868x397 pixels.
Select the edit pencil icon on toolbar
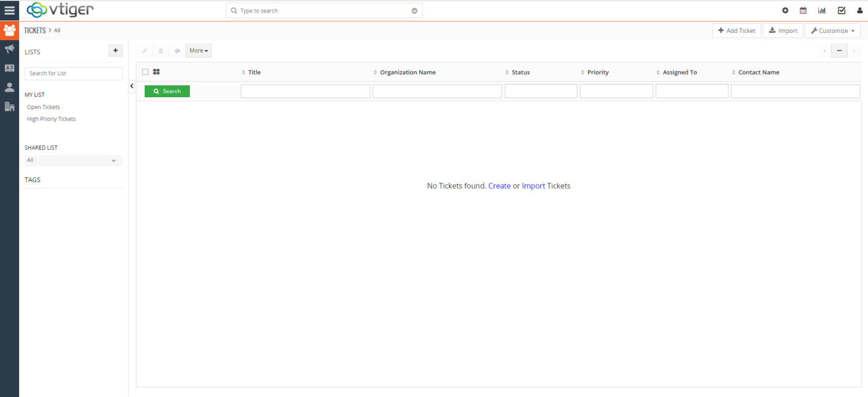coord(144,50)
